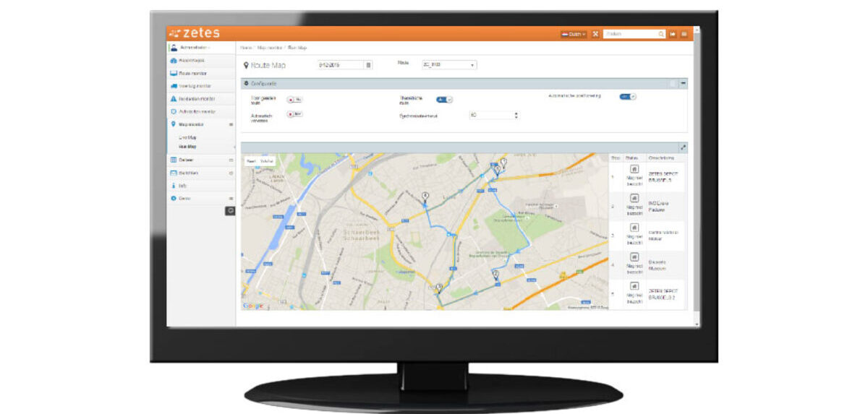Open the Dutch language dropdown
The image size is (868, 414).
click(x=574, y=34)
